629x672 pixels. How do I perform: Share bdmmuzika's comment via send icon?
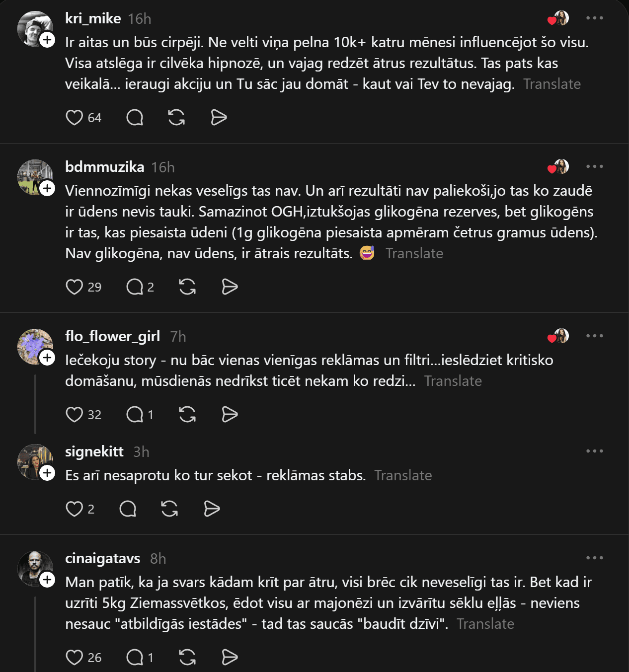230,287
